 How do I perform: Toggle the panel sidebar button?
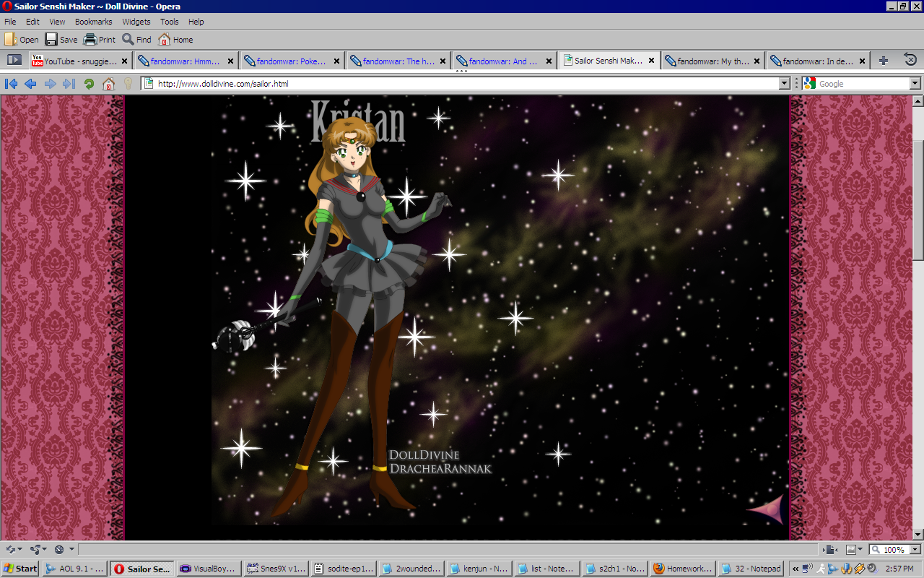tap(14, 61)
